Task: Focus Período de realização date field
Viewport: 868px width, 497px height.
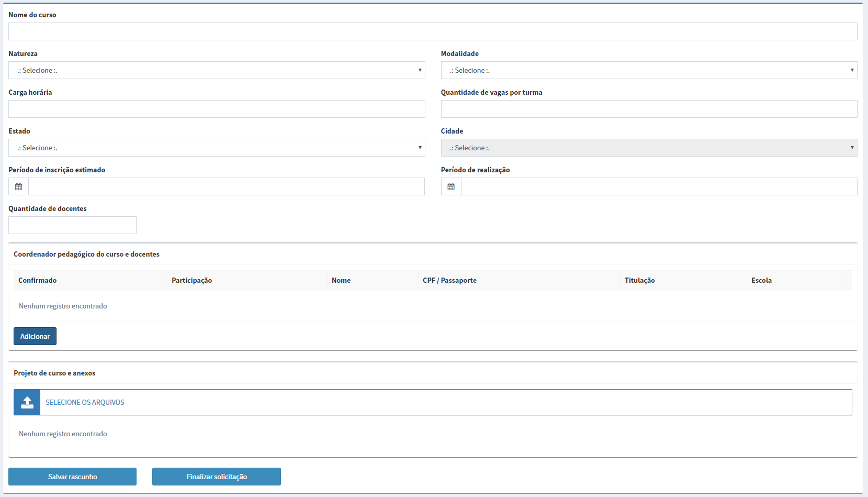Action: (659, 186)
